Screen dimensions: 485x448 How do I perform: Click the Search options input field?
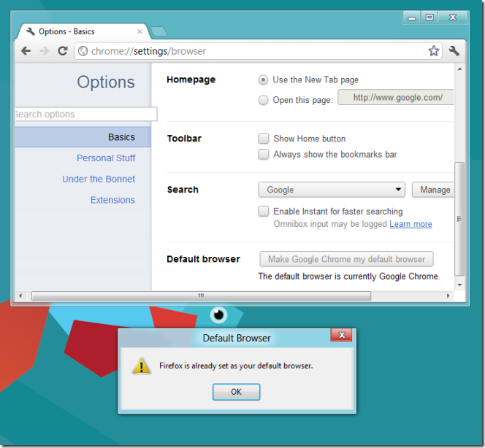tap(84, 115)
